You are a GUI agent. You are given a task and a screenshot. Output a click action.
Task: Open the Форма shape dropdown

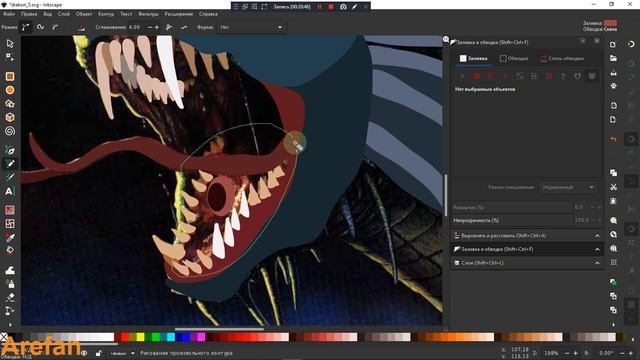coord(251,27)
